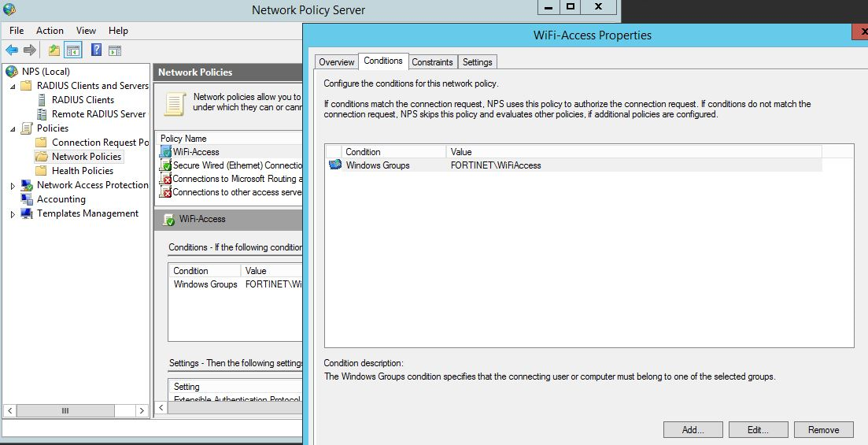Click the Policies scroll icon in tree
The width and height of the screenshot is (868, 445).
coord(27,128)
